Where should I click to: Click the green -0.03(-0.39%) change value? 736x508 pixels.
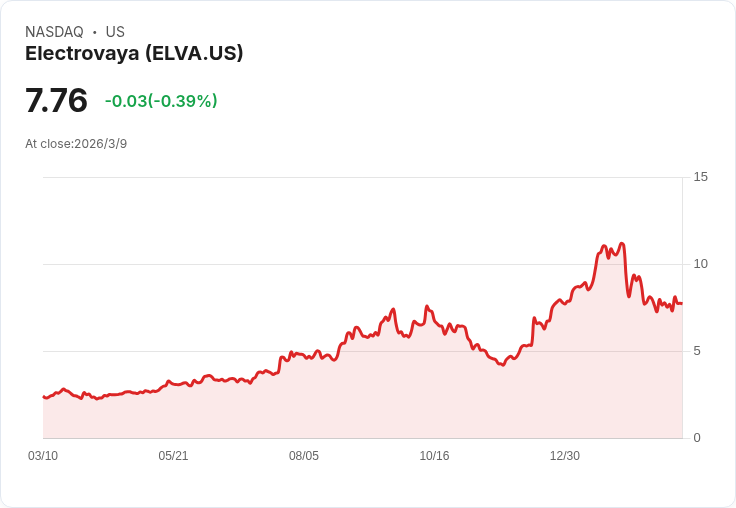point(161,101)
